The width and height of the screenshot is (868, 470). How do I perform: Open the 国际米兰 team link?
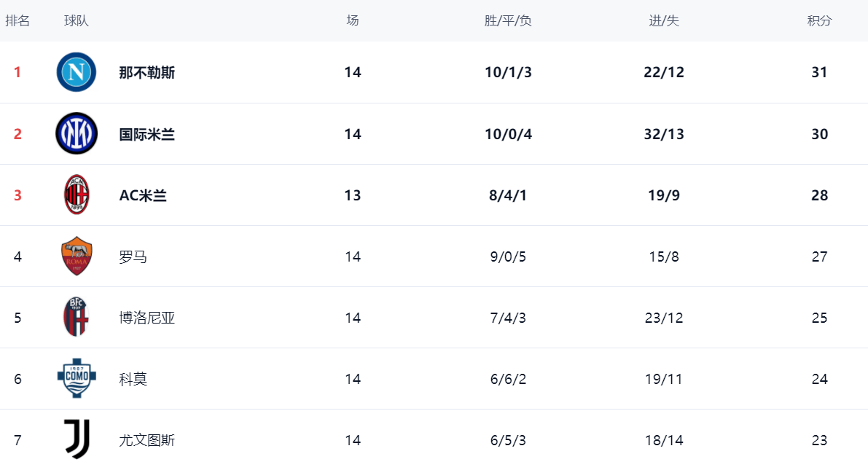(147, 134)
